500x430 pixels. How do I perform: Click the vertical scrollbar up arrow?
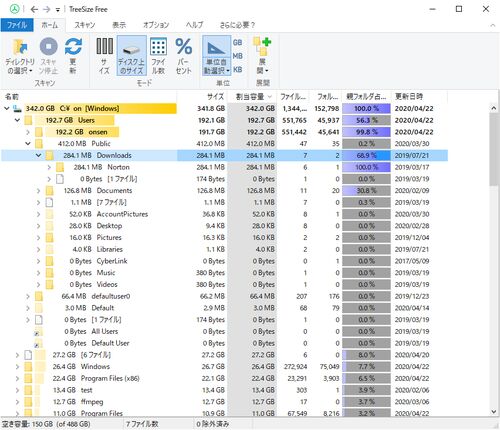point(494,108)
